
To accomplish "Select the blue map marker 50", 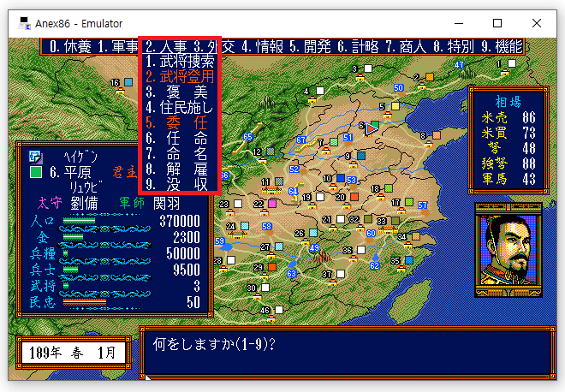I will click(x=398, y=87).
